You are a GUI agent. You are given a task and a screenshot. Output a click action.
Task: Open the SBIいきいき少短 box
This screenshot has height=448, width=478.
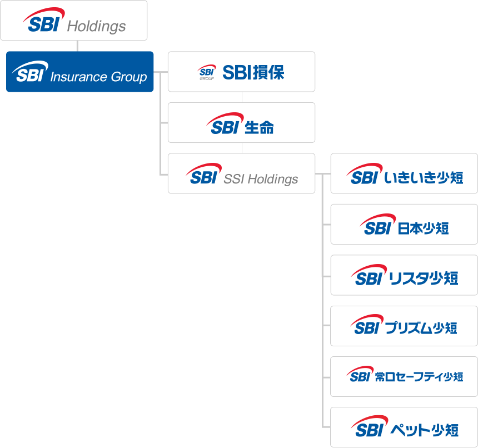[404, 173]
